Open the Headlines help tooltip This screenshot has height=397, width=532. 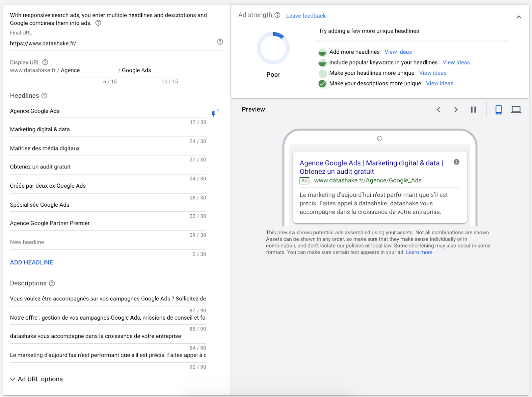(44, 96)
